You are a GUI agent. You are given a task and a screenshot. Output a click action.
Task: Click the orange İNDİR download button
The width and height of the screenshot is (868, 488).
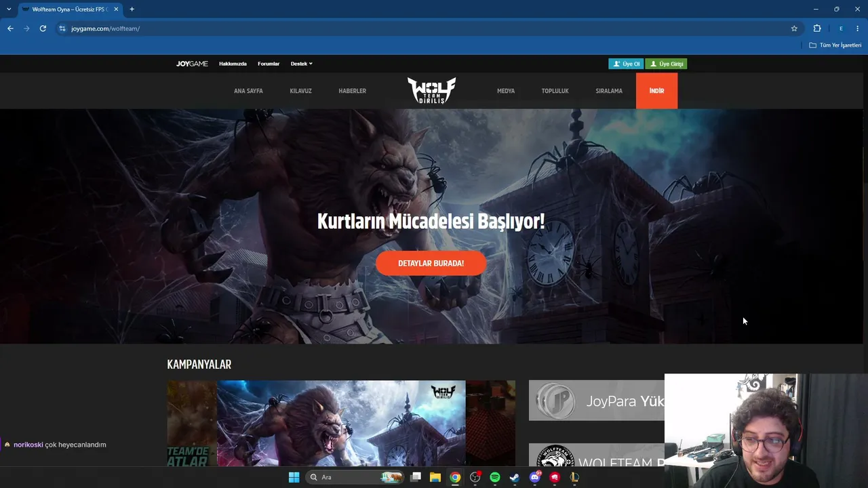pos(656,91)
